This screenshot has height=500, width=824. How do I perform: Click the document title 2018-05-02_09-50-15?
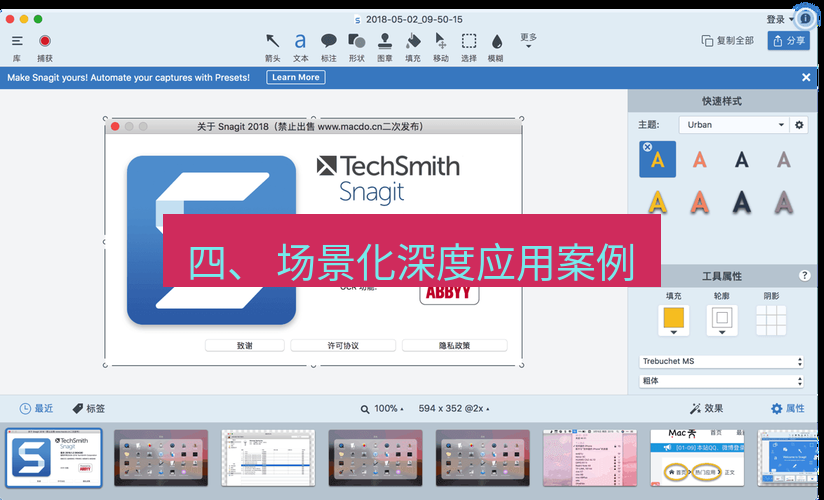click(x=414, y=19)
